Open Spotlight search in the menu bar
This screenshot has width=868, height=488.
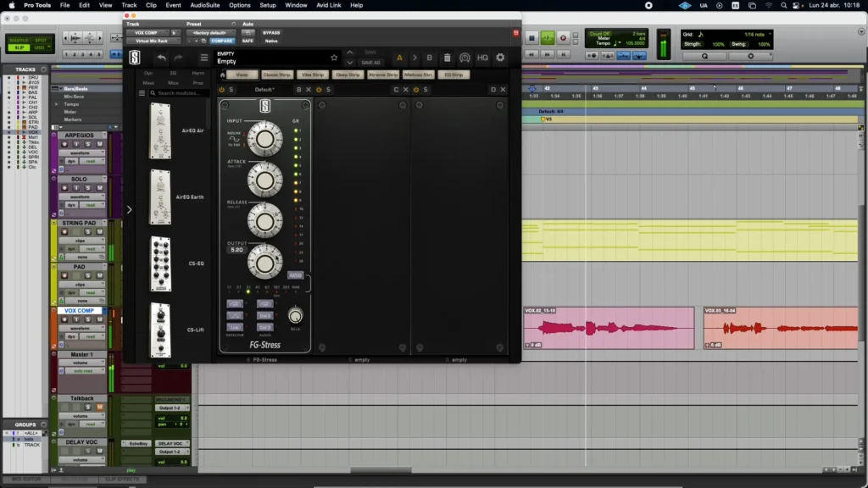click(783, 5)
